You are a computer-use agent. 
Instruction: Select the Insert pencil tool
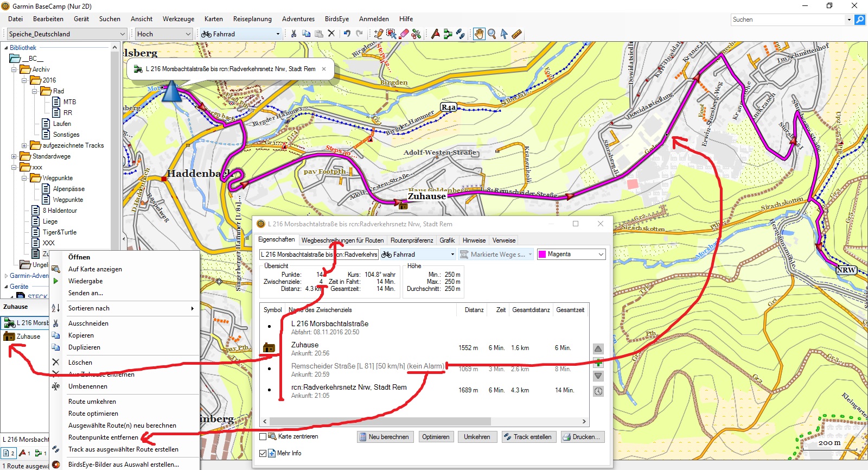(379, 34)
